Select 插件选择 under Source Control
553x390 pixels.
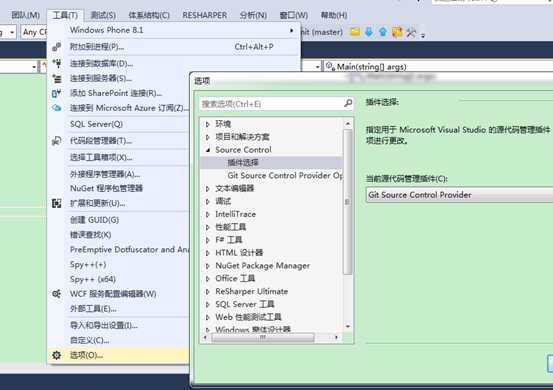[243, 163]
